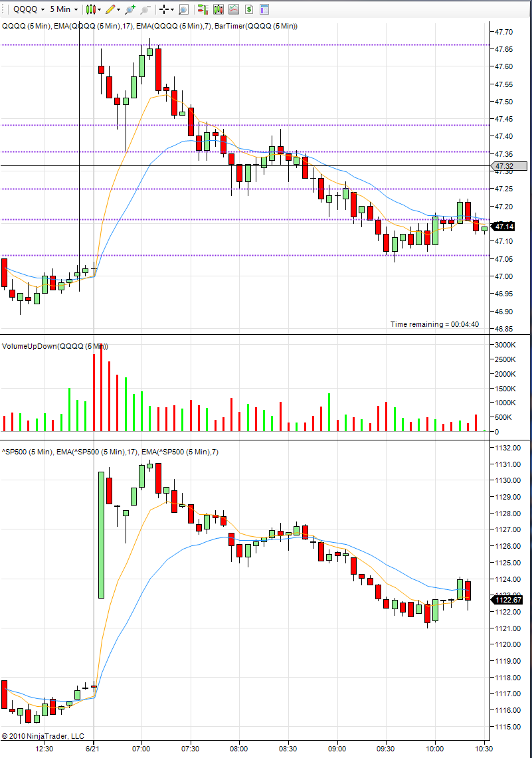Select the pencil drawing tools icon
The height and width of the screenshot is (758, 532).
tap(110, 9)
